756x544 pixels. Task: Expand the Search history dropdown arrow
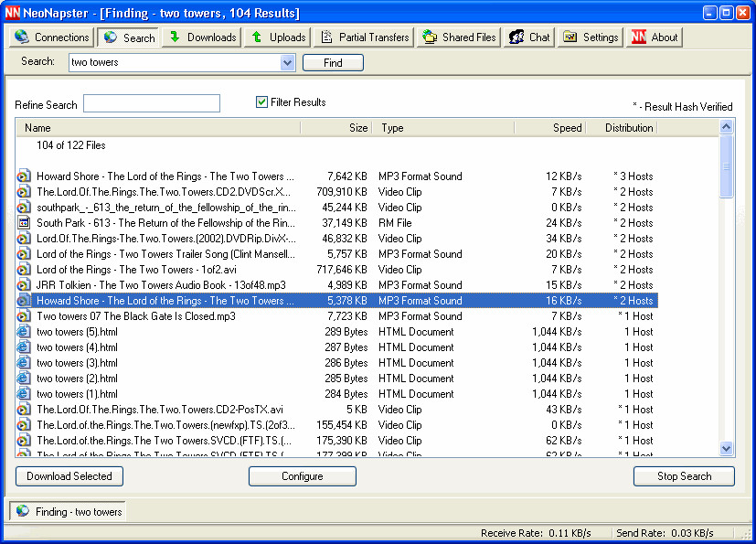(x=288, y=62)
